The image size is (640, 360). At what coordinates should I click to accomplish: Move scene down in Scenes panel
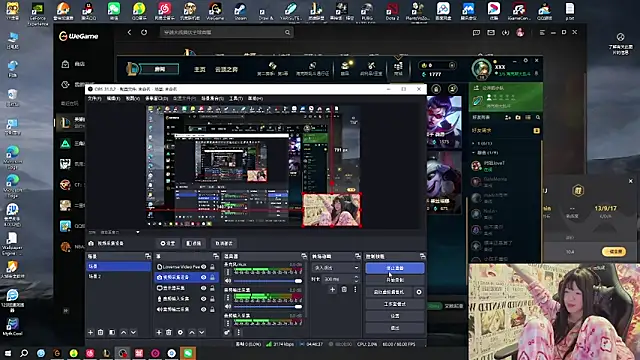pyautogui.click(x=133, y=332)
